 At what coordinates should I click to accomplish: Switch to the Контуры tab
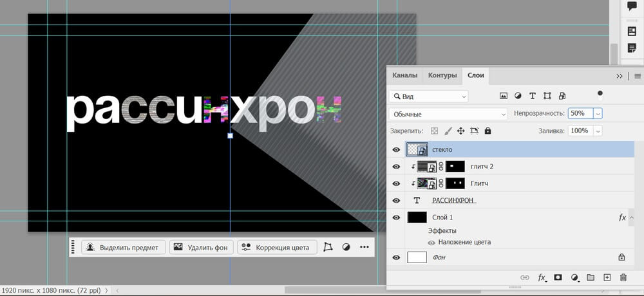pyautogui.click(x=442, y=75)
